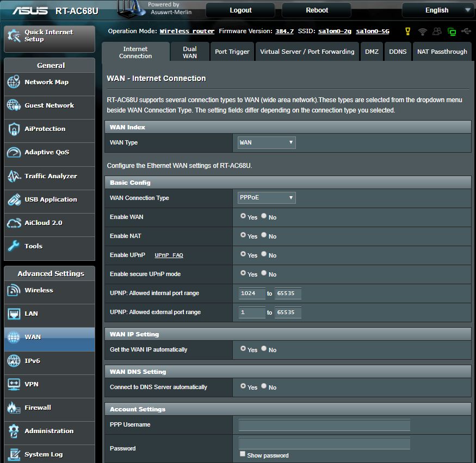Click the yellow light bulb status icon

coord(407,31)
